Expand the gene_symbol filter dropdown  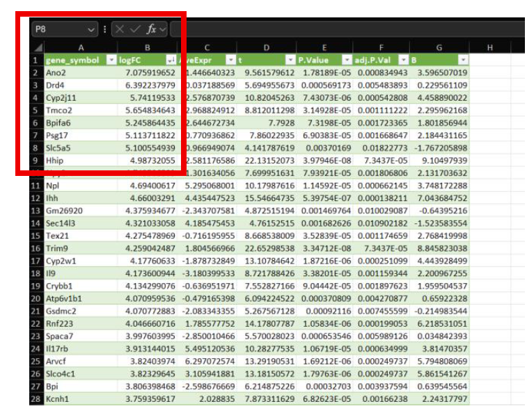click(111, 60)
